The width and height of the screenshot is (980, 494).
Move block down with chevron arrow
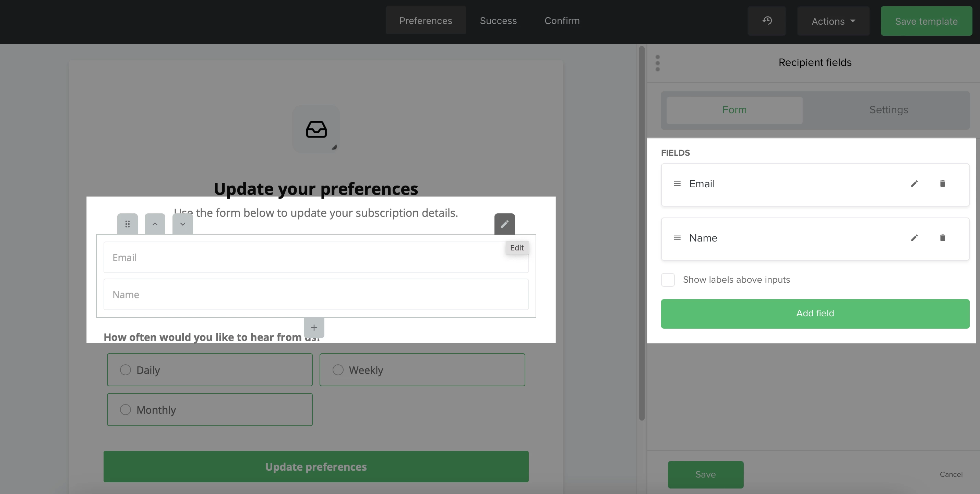(x=183, y=224)
